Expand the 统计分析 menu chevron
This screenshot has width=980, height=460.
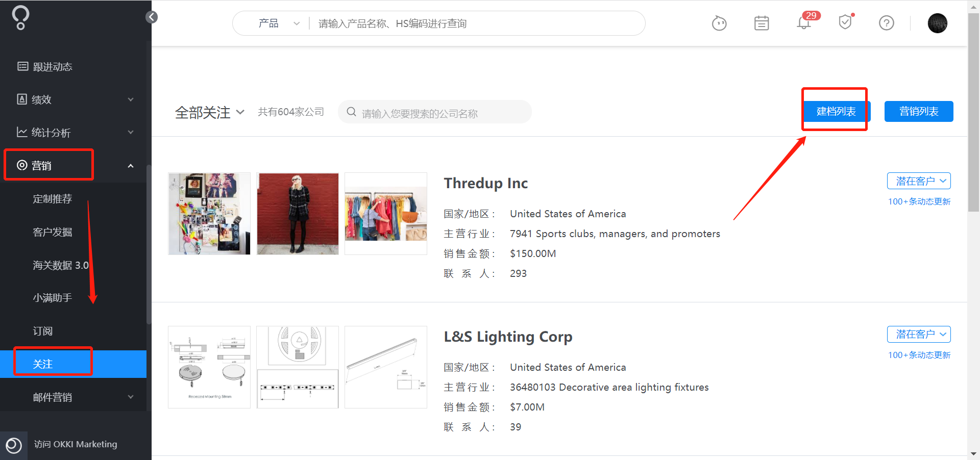point(131,133)
